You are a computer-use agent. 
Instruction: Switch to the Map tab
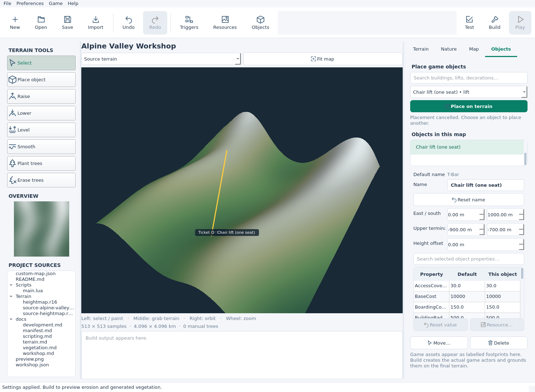coord(474,49)
